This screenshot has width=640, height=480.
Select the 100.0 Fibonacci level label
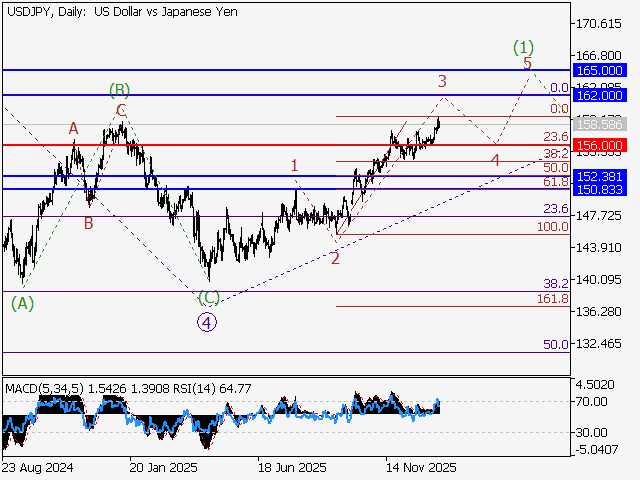552,227
